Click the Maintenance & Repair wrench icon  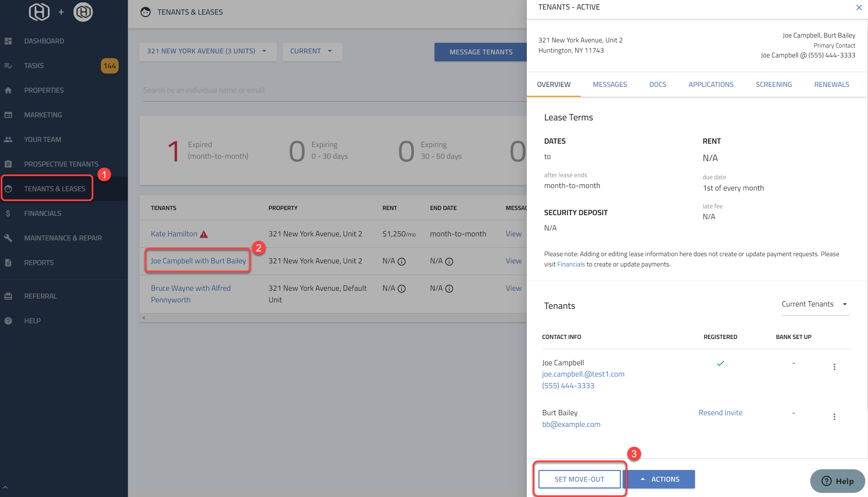(8, 238)
